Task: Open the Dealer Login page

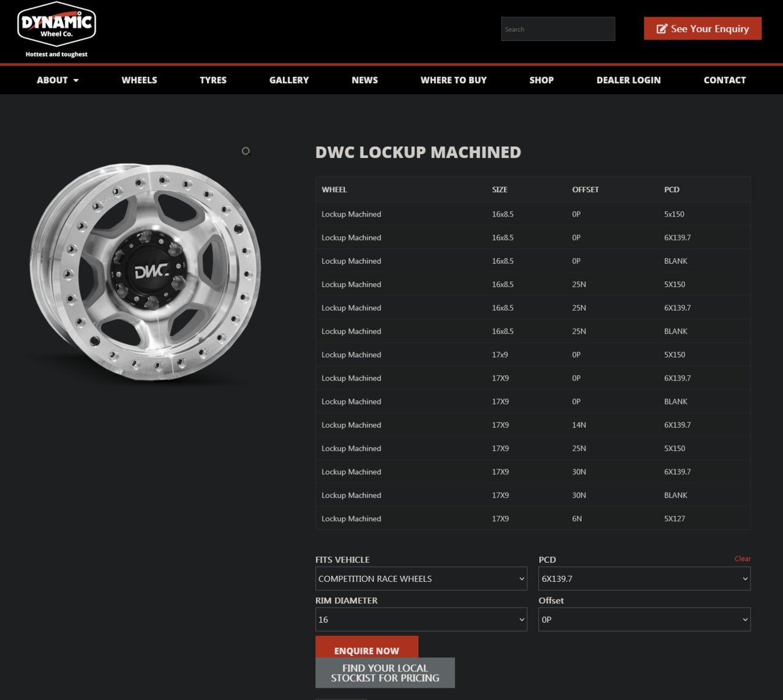Action: coord(629,80)
